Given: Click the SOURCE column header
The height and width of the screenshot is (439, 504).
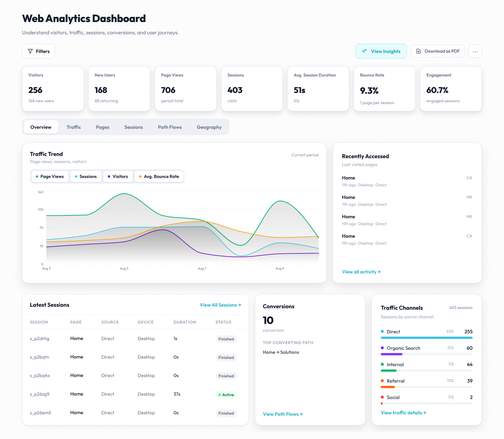Looking at the screenshot, I should click(110, 322).
